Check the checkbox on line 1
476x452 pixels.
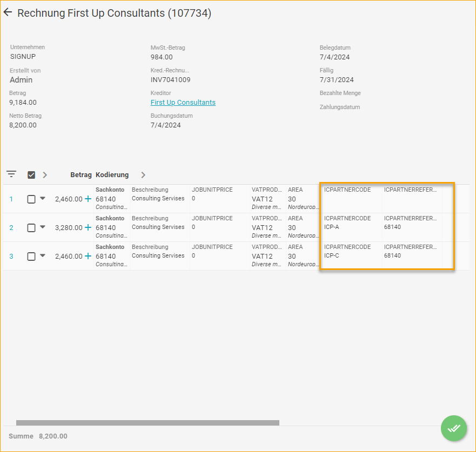click(x=31, y=199)
